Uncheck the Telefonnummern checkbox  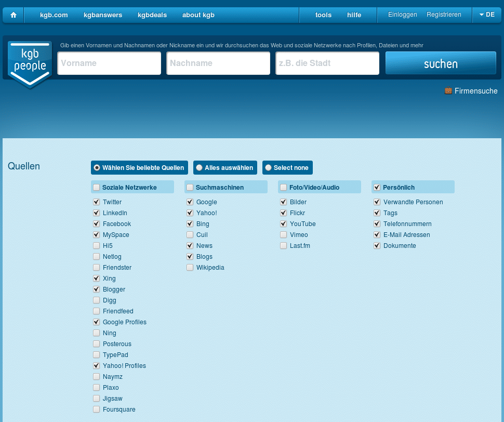[377, 223]
